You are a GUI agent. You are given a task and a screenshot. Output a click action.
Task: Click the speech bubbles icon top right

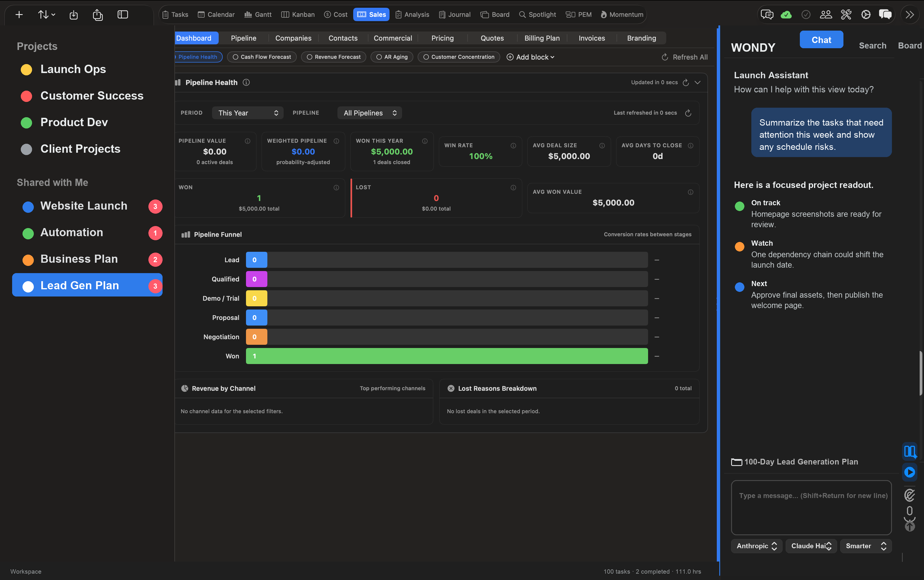[x=885, y=14]
